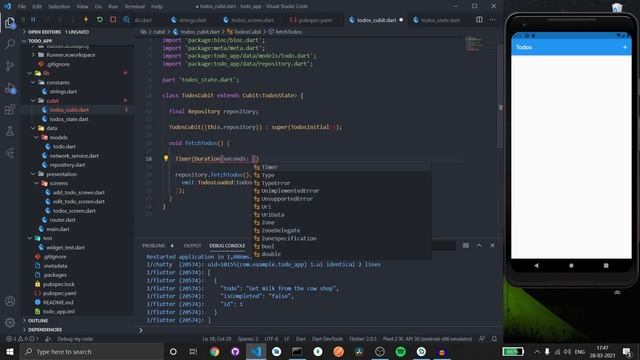This screenshot has height=360, width=640.
Task: Collapse the TODO_APP root folder
Action: pos(40,41)
